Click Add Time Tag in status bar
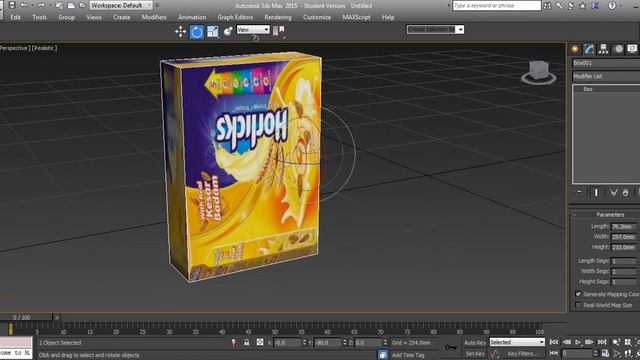This screenshot has height=360, width=640. tap(408, 355)
